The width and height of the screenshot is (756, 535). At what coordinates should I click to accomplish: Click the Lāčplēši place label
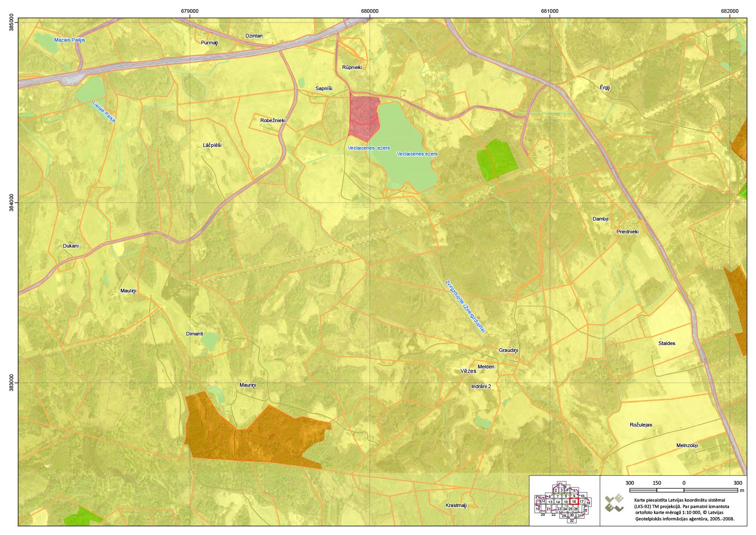tap(212, 145)
